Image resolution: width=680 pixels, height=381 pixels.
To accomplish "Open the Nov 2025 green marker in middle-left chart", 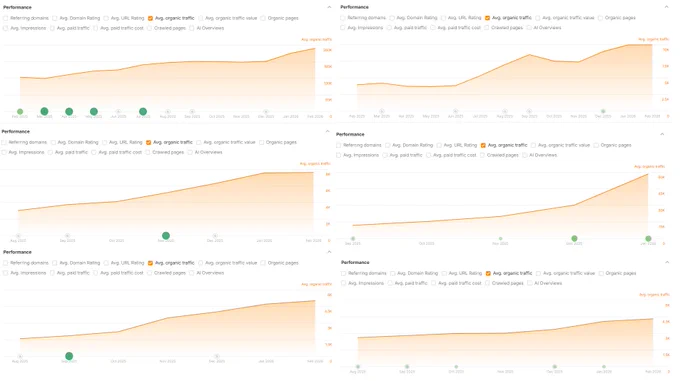I will point(166,236).
